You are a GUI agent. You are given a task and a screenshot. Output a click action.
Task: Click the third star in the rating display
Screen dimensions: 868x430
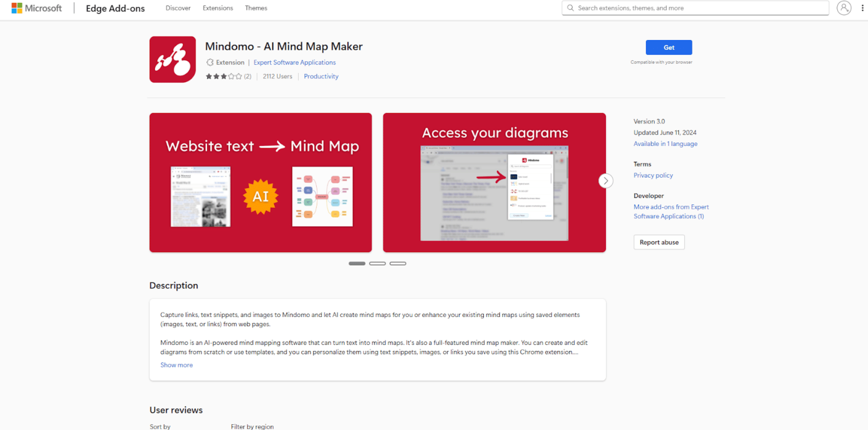pos(224,76)
